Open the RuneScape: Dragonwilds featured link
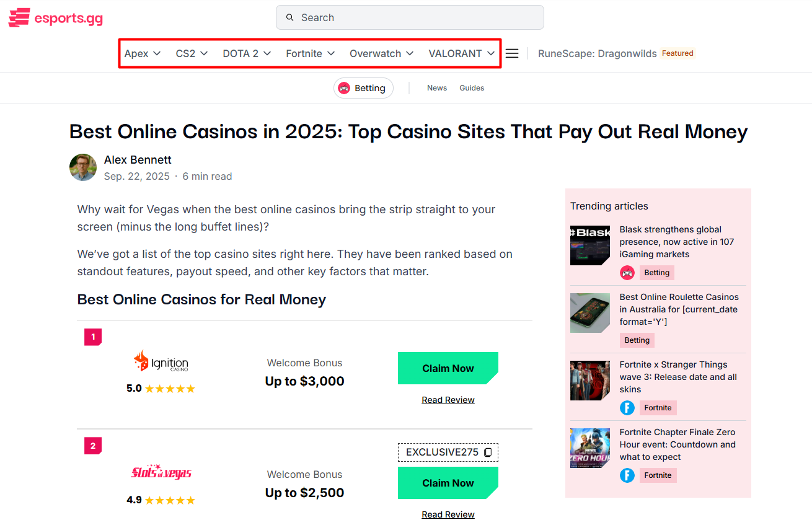The height and width of the screenshot is (525, 812). (597, 53)
